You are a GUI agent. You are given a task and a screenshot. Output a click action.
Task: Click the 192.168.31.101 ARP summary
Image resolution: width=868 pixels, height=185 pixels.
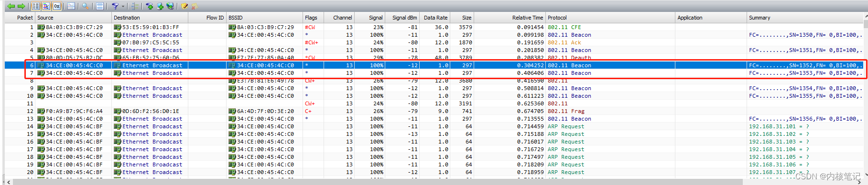coord(779,126)
